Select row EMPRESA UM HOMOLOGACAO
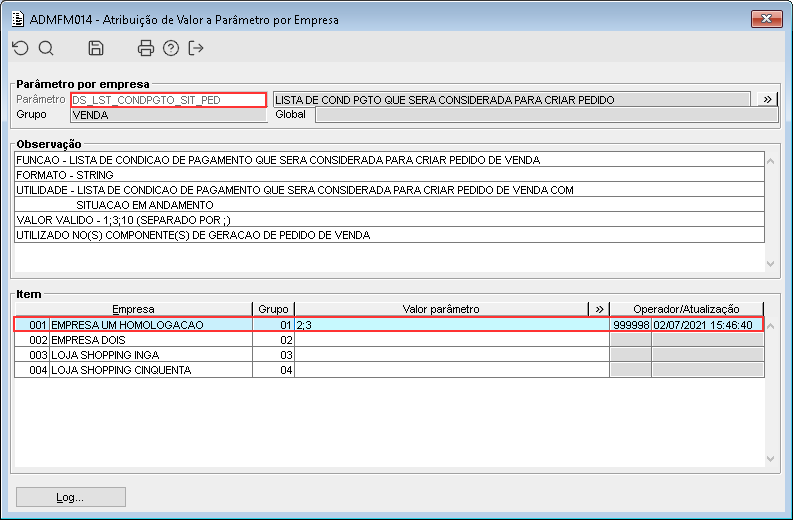This screenshot has width=793, height=520. pyautogui.click(x=388, y=324)
